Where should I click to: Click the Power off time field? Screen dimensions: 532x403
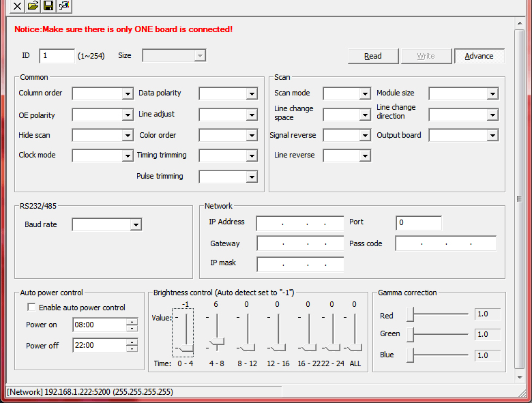[x=100, y=345]
